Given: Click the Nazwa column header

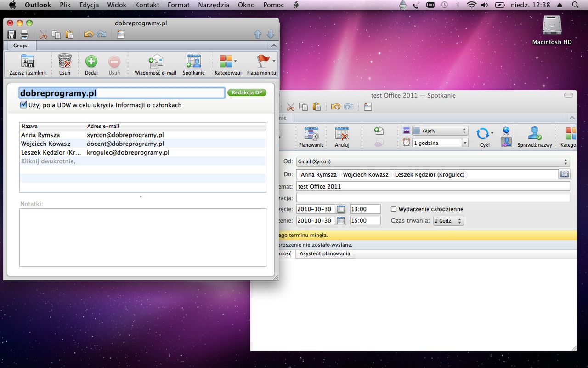Looking at the screenshot, I should (52, 126).
